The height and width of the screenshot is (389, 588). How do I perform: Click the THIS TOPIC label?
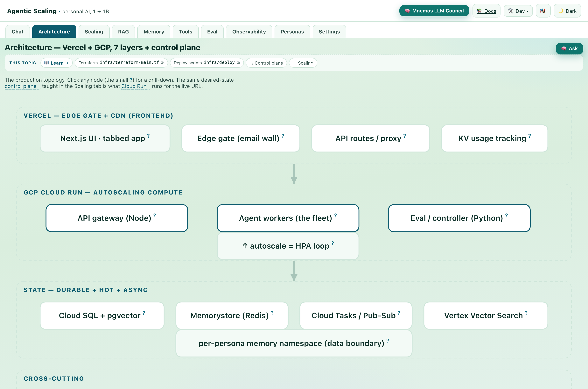(23, 63)
